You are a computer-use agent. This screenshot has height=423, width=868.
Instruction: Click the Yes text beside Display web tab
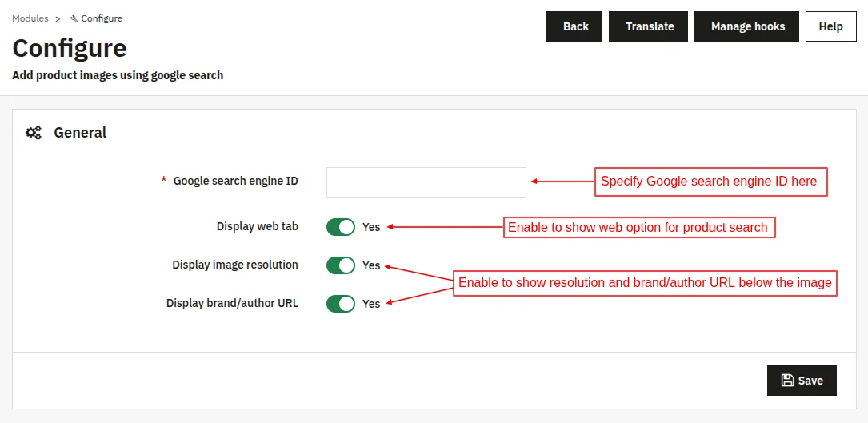[x=371, y=227]
